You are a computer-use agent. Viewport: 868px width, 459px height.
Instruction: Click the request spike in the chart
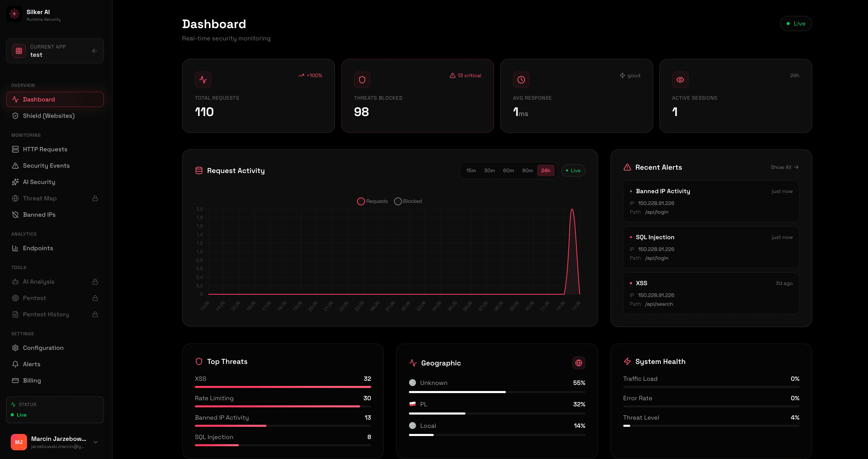coord(572,253)
